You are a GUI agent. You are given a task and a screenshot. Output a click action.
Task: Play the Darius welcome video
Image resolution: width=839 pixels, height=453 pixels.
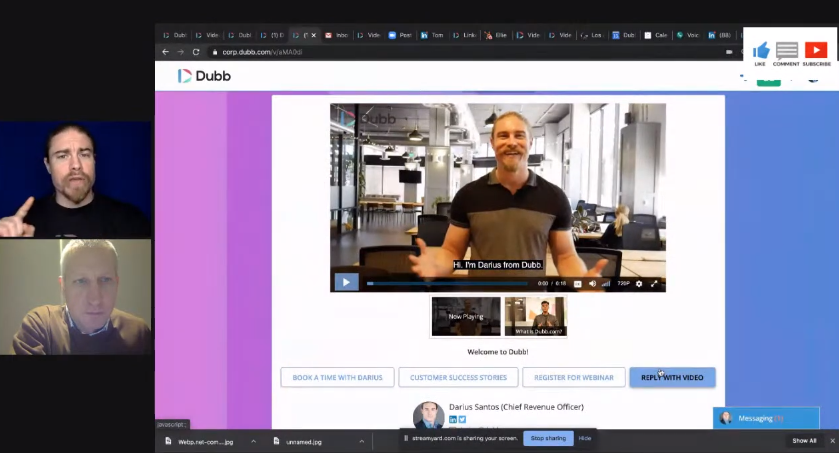346,282
